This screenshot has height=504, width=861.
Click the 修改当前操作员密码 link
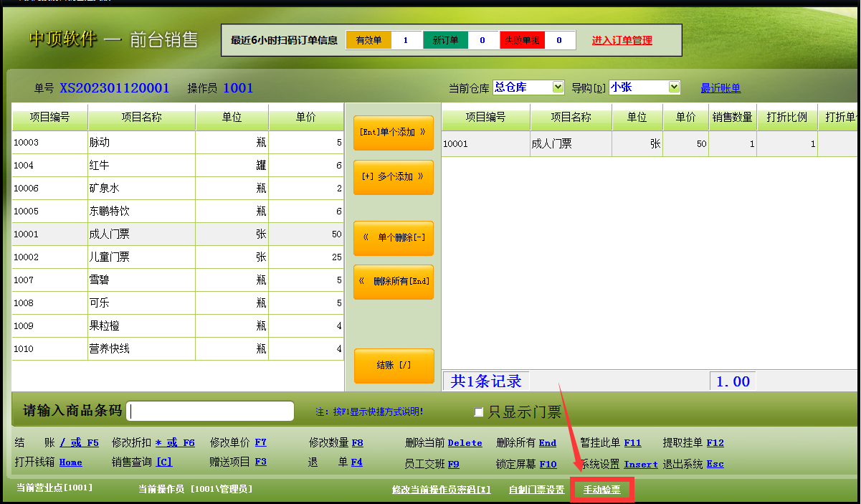(441, 490)
